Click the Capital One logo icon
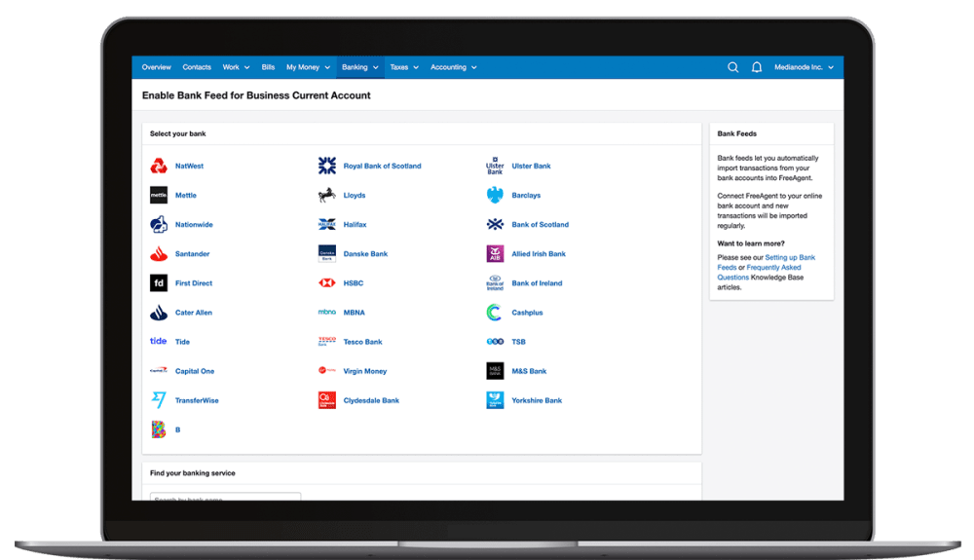Screen dimensions: 974x560 (159, 371)
